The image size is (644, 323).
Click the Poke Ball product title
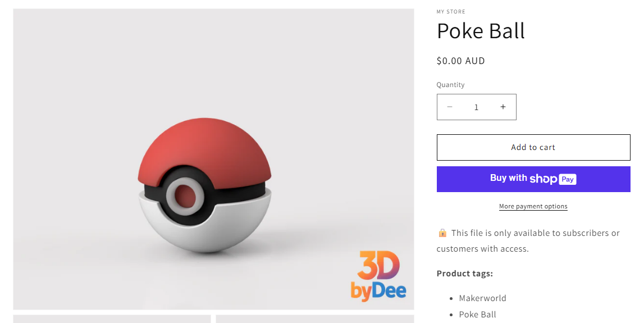coord(481,31)
